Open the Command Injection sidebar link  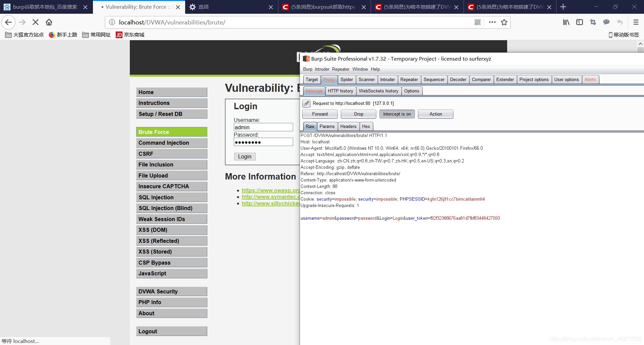tap(171, 143)
